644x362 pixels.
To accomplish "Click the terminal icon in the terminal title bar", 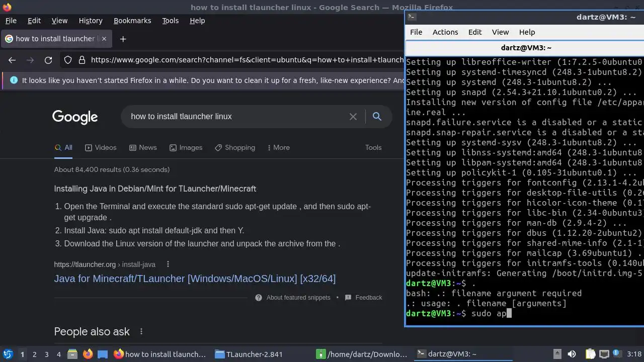I will pyautogui.click(x=412, y=17).
